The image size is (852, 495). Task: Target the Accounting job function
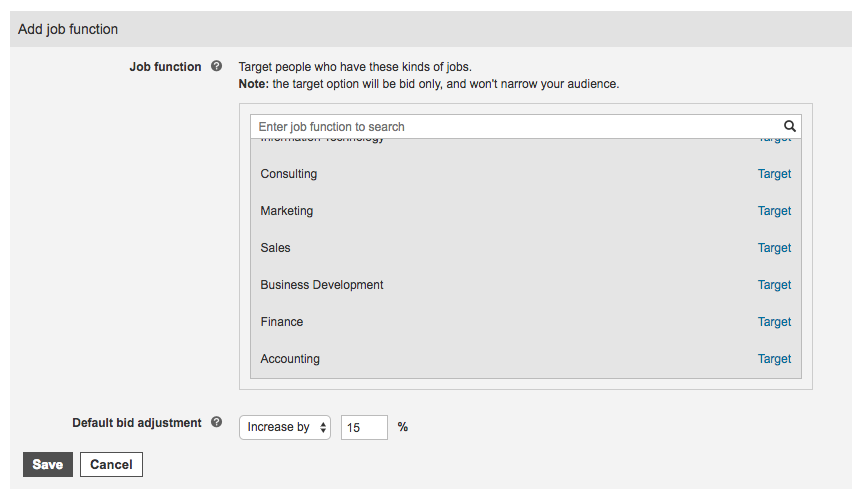[774, 359]
